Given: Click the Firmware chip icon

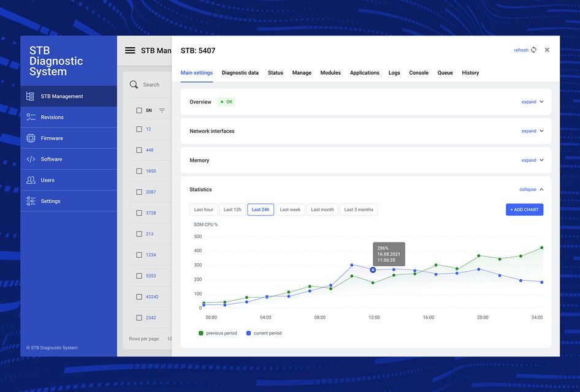Looking at the screenshot, I should (x=31, y=138).
